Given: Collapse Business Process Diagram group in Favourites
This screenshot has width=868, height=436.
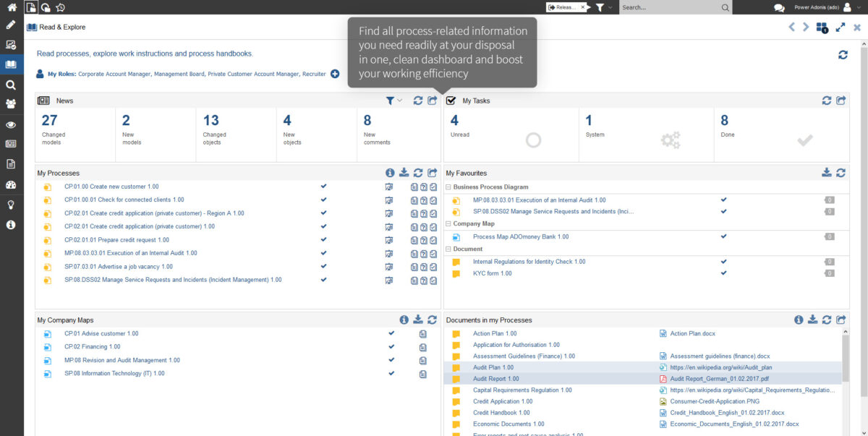Looking at the screenshot, I should click(x=448, y=187).
